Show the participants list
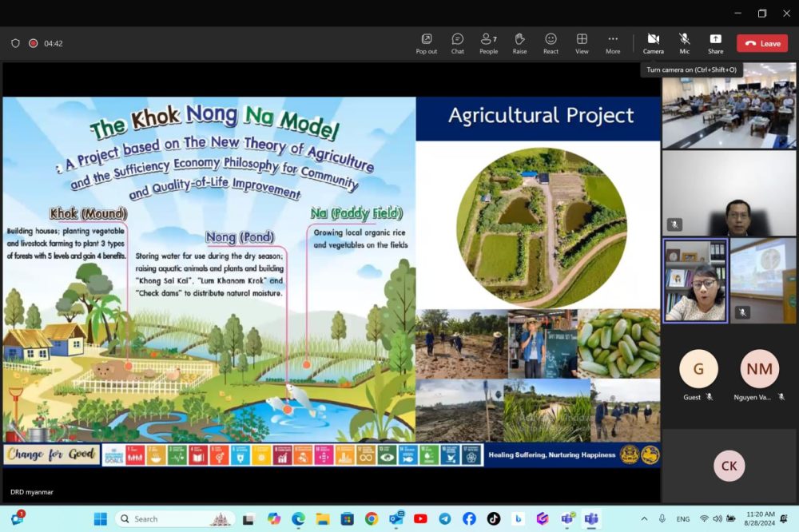 [x=488, y=43]
